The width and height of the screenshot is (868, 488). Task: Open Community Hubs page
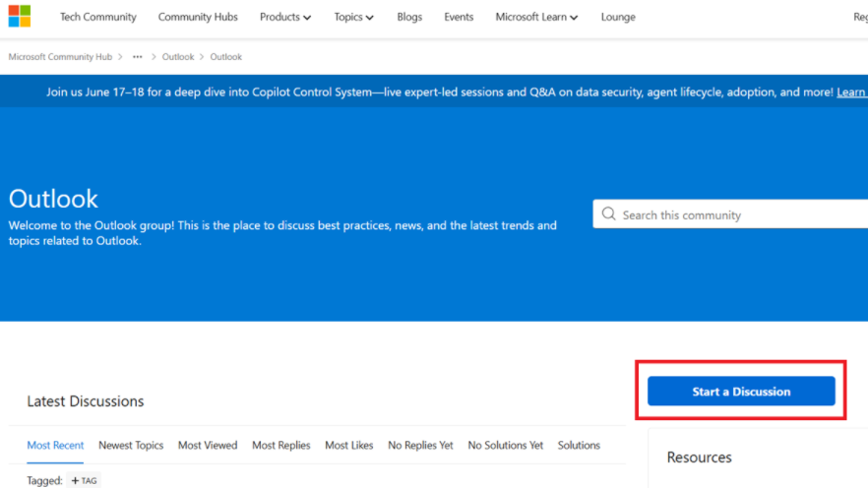(198, 17)
